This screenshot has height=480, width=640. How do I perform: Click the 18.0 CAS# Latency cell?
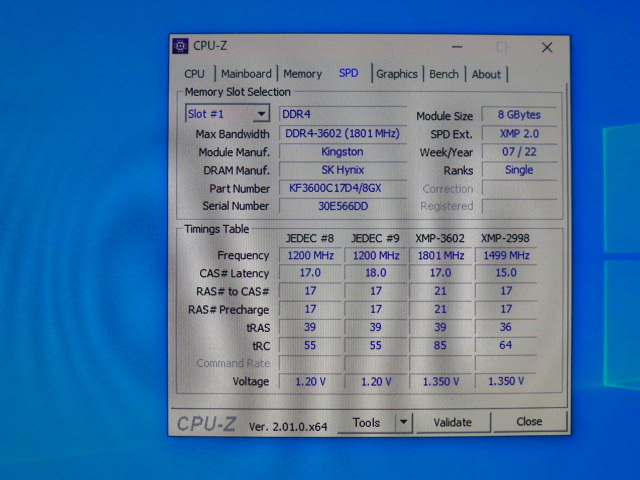point(376,273)
